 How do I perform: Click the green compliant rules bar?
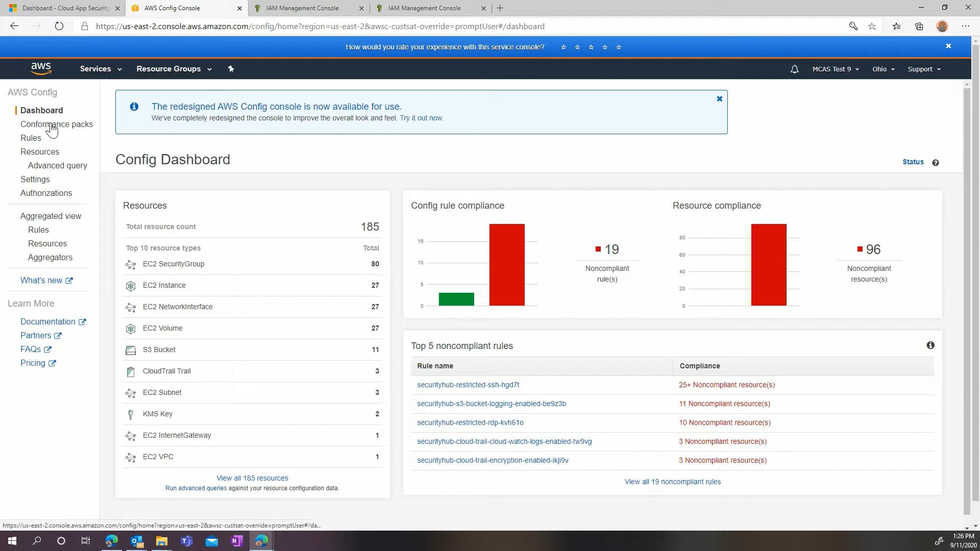click(456, 299)
